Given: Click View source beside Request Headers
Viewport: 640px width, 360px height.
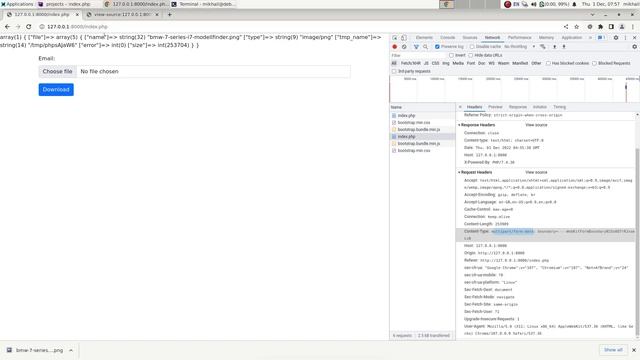Looking at the screenshot, I should pos(536,172).
